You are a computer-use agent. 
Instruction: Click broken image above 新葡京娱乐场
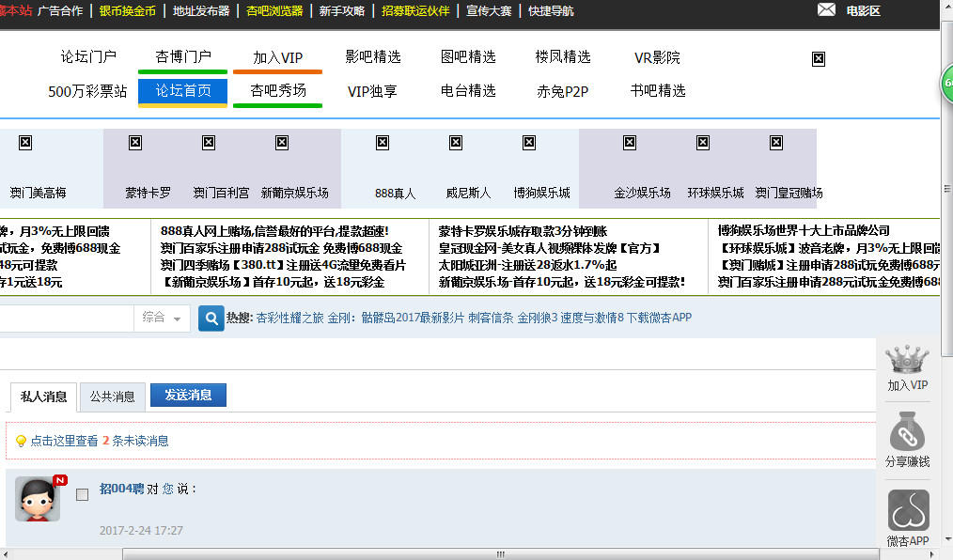coord(282,143)
